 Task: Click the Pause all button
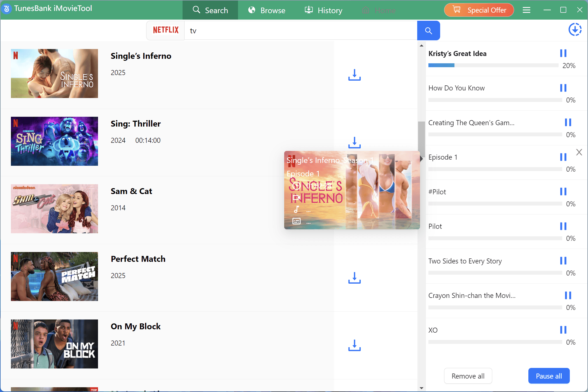(549, 376)
